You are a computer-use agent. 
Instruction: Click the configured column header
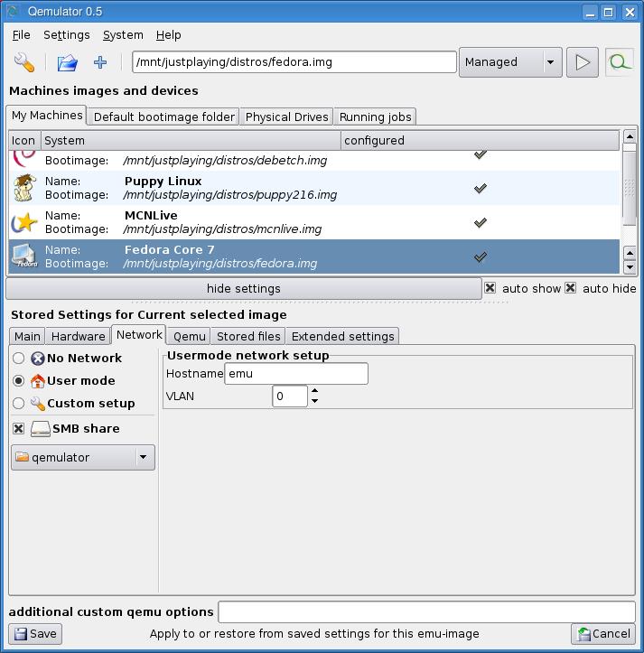480,141
